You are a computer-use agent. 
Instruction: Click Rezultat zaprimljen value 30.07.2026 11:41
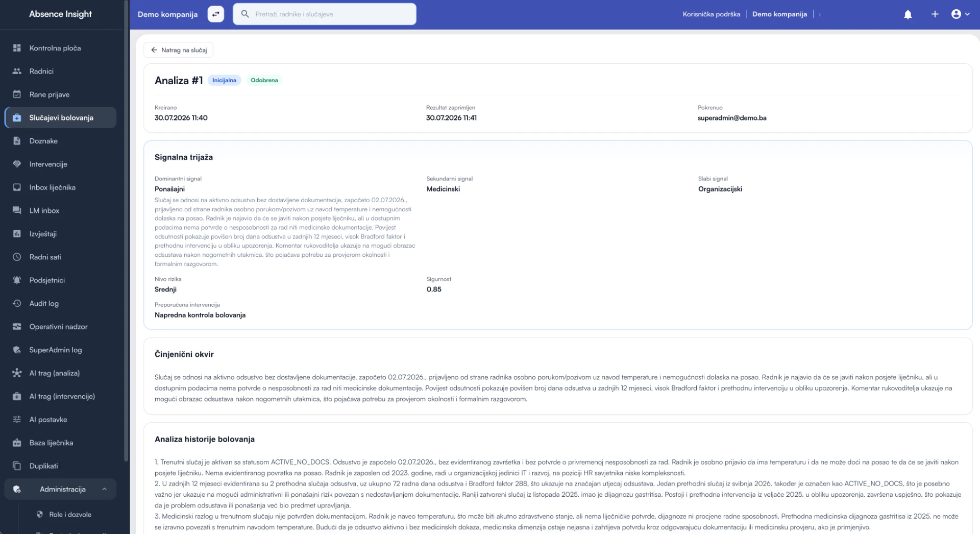451,118
